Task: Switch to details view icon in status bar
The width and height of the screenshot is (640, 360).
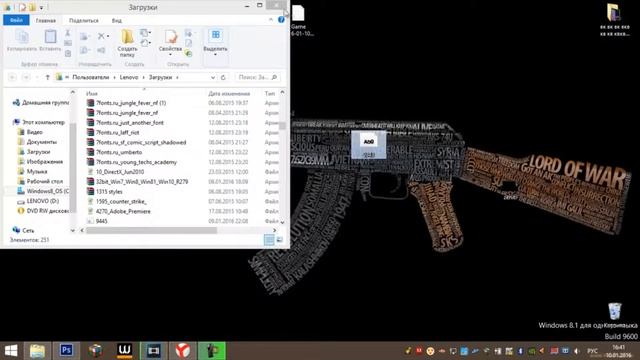Action: point(269,240)
